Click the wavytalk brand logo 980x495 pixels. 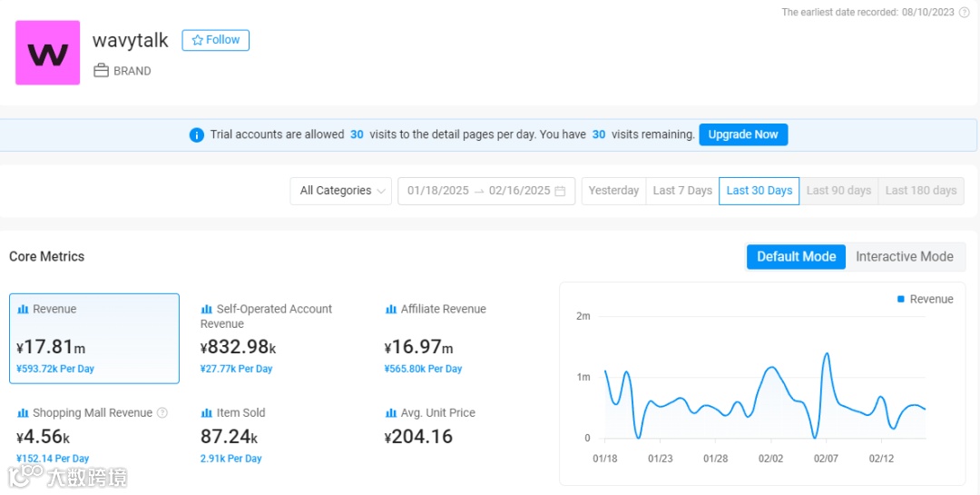coord(47,53)
